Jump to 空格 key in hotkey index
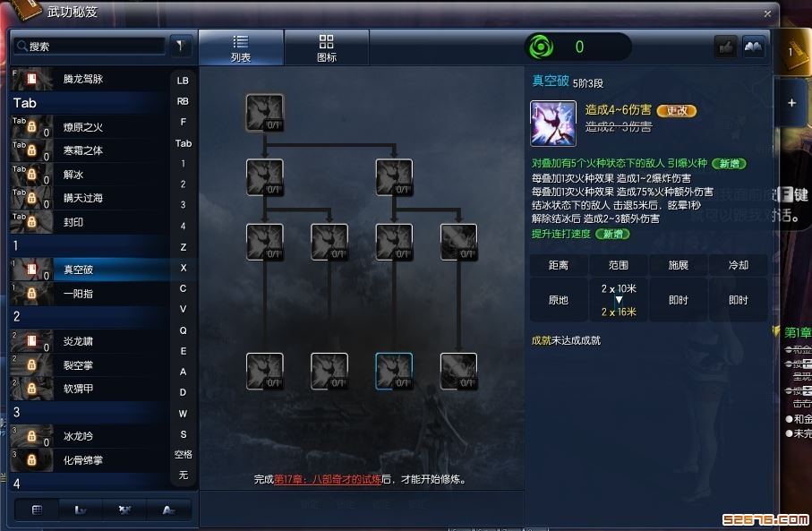 tap(183, 454)
